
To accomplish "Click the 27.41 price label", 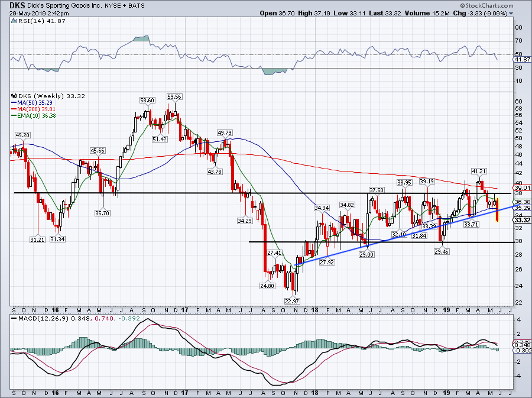I will point(274,253).
